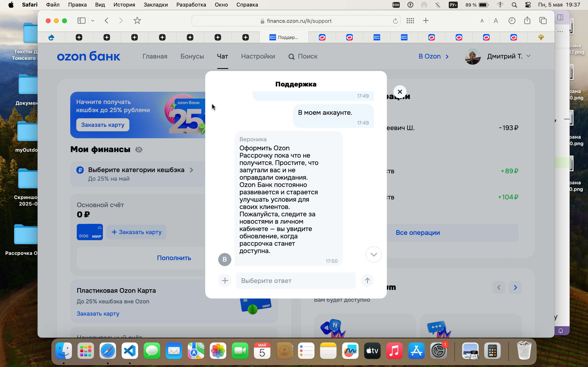Jump to latest chat message chevron

pyautogui.click(x=374, y=254)
